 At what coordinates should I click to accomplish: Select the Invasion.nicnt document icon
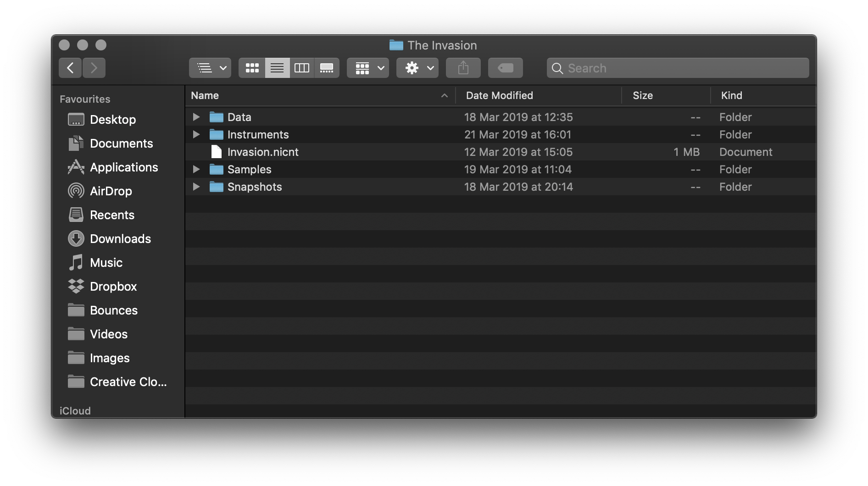216,152
